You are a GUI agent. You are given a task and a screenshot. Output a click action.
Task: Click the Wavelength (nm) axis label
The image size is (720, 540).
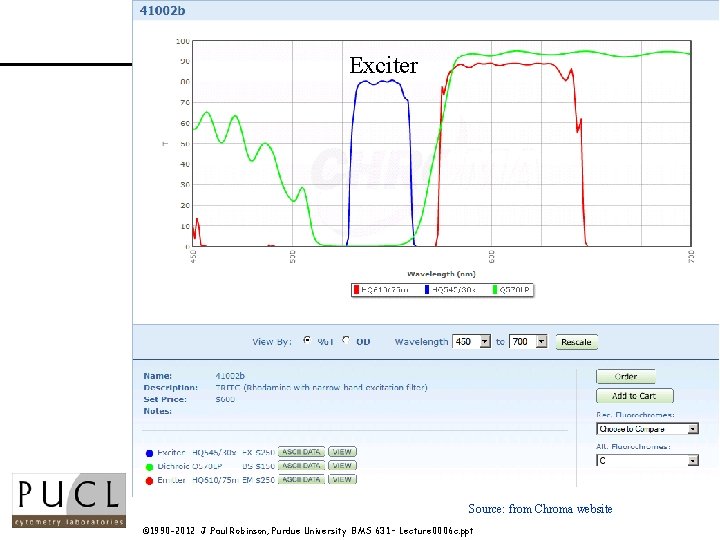tap(441, 274)
